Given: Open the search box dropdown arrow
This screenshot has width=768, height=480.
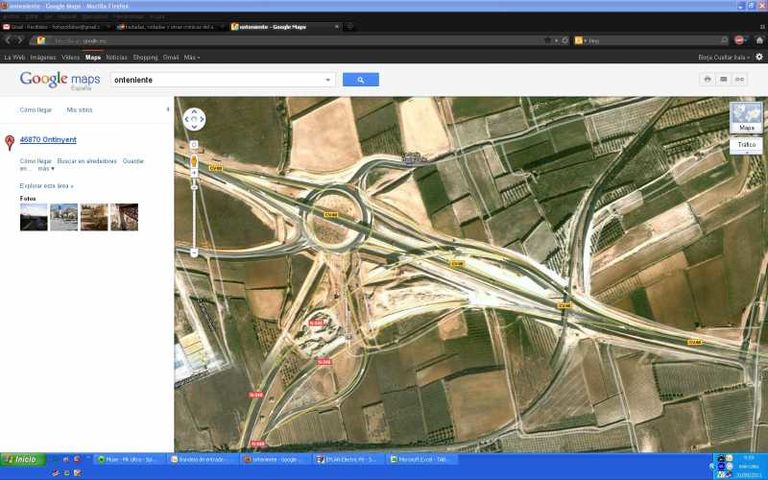Looking at the screenshot, I should 328,80.
